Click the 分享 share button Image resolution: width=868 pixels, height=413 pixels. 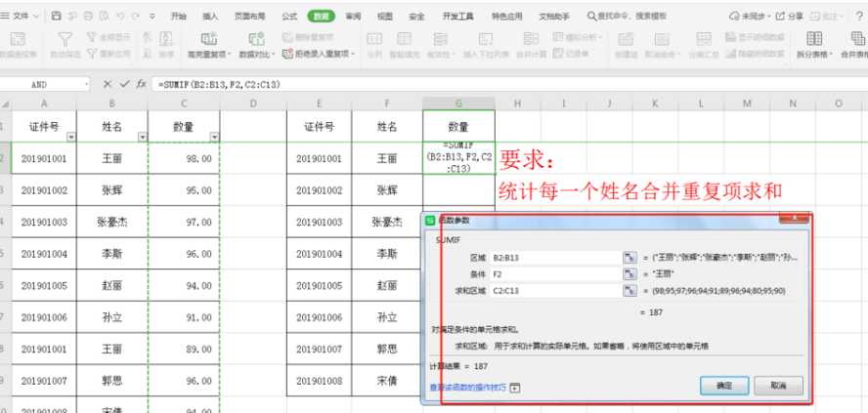click(790, 16)
